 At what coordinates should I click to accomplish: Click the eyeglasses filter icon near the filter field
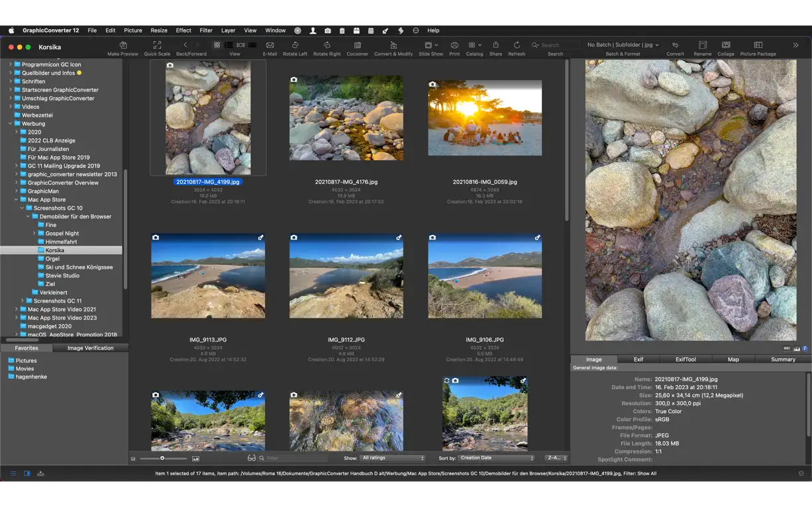tap(250, 457)
